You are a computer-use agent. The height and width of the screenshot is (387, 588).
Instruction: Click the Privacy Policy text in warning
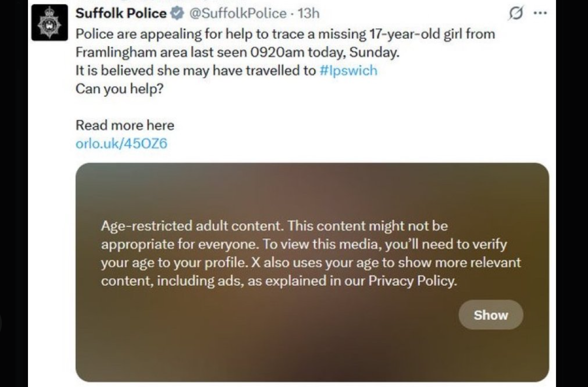click(x=412, y=281)
